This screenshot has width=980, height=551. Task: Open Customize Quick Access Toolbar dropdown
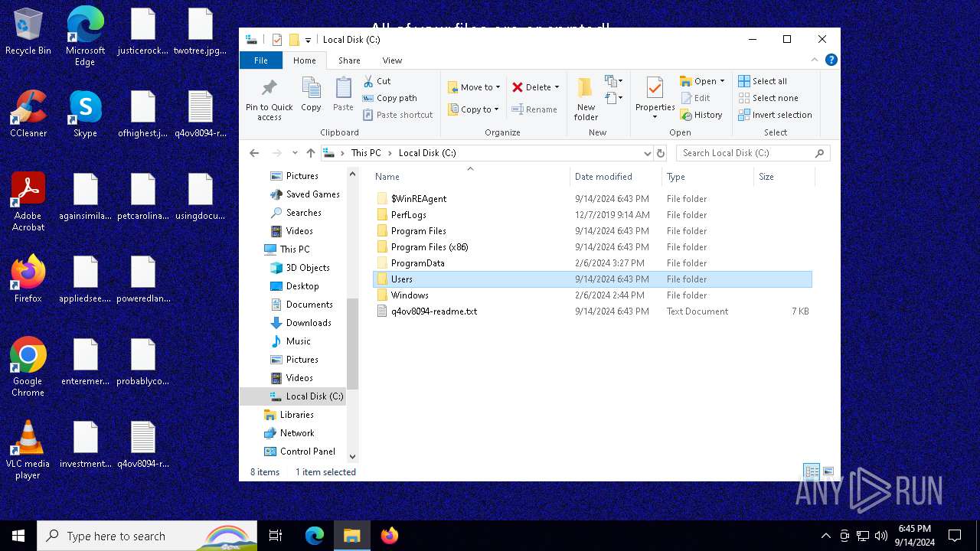[308, 40]
